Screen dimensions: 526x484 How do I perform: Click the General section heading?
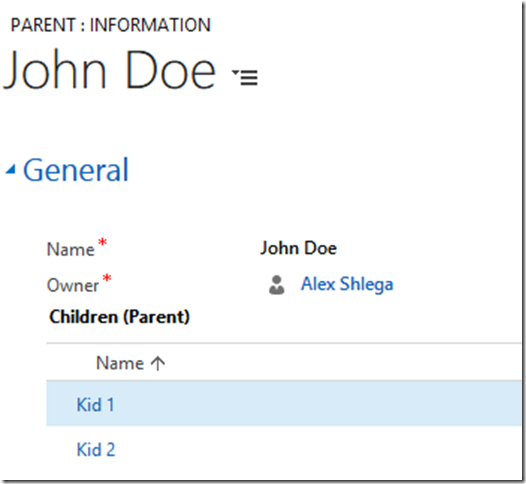[76, 170]
